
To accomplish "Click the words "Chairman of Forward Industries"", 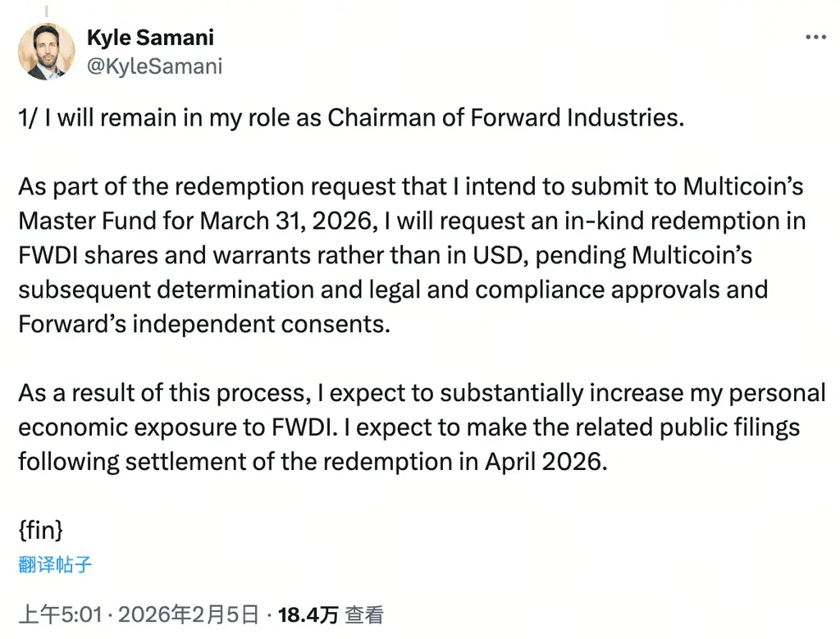I will click(504, 118).
